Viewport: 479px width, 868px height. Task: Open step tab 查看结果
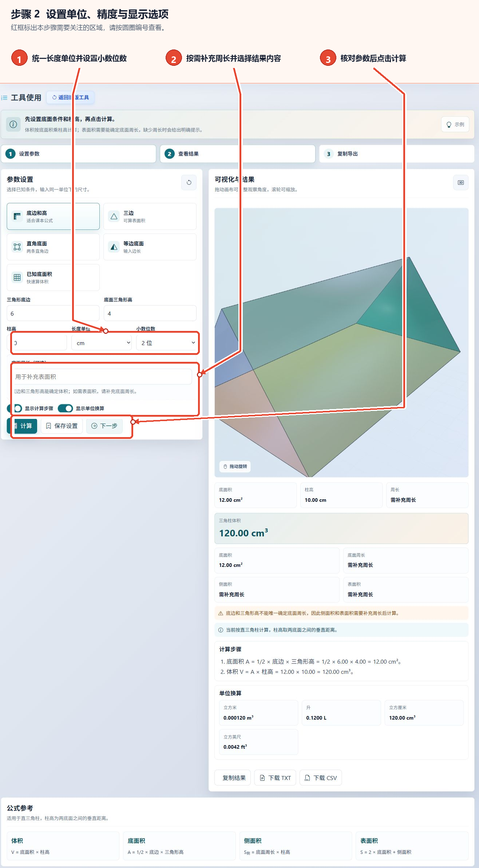(x=237, y=154)
